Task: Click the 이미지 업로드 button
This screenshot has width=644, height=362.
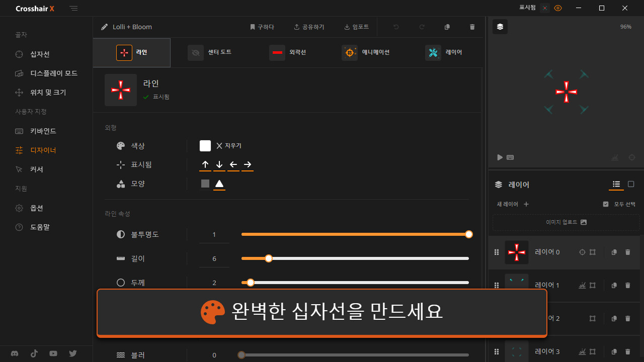Action: 566,222
